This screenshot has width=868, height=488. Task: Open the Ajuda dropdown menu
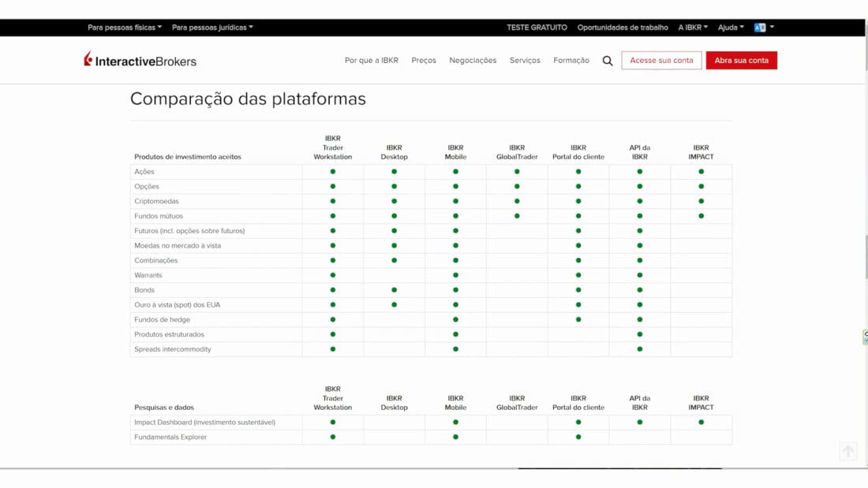(x=731, y=28)
